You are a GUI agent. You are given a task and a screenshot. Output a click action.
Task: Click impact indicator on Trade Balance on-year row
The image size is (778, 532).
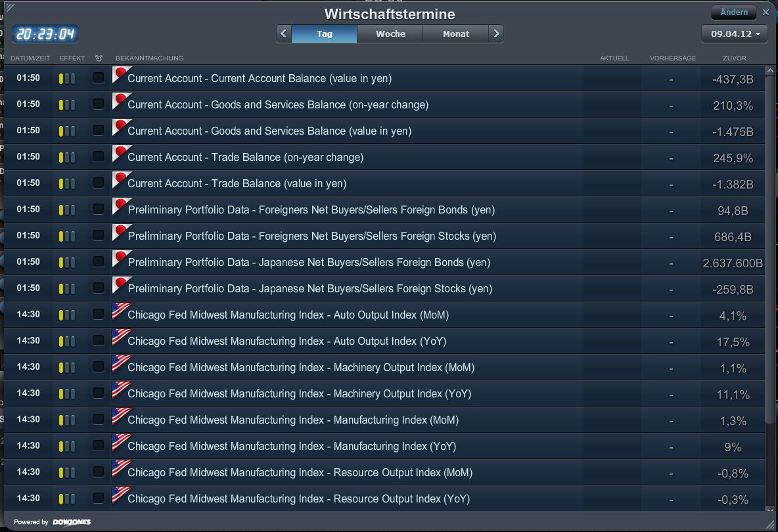tap(67, 157)
